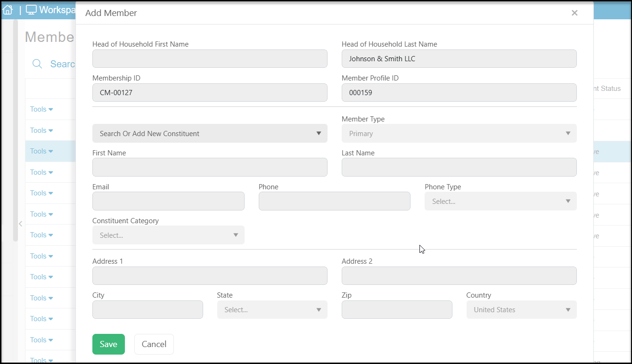
Task: Click the Address 2 field
Action: pyautogui.click(x=459, y=276)
